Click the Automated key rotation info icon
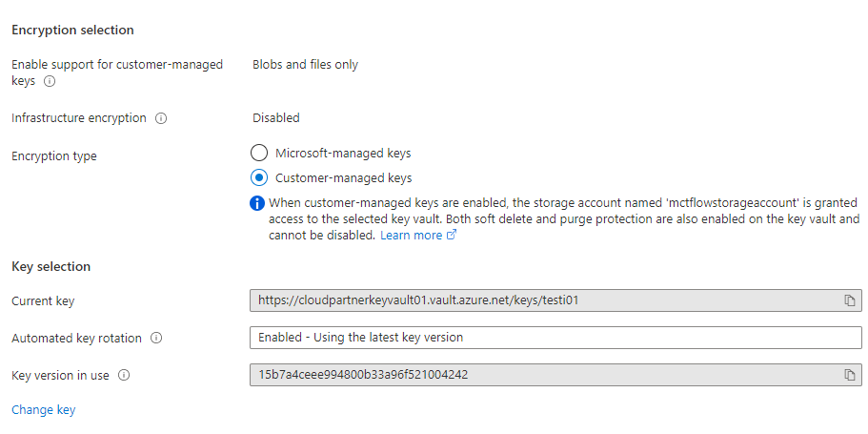868x434 pixels. (x=156, y=338)
